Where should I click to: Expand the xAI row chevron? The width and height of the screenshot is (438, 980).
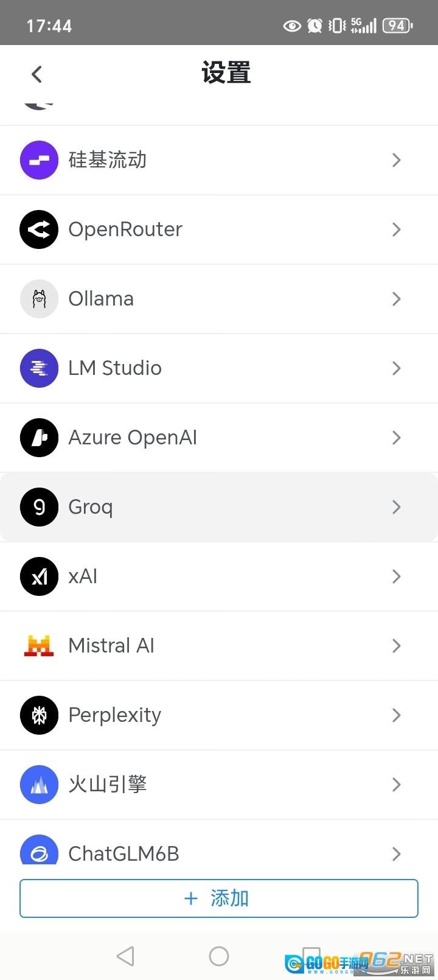(397, 576)
